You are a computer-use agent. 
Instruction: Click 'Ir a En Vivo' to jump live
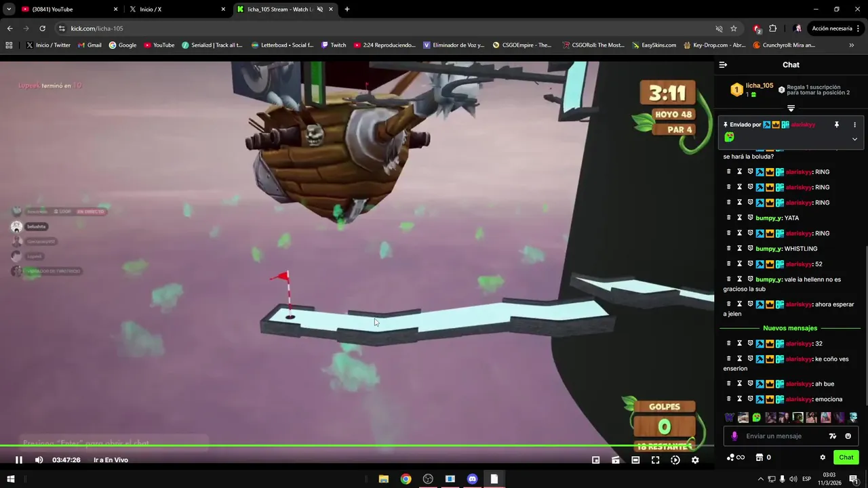111,460
